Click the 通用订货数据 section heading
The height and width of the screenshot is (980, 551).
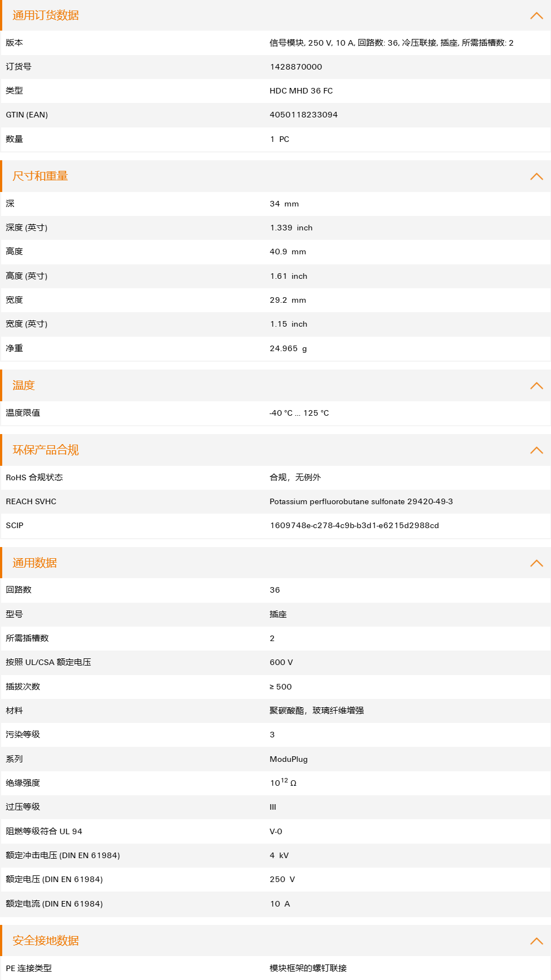click(46, 16)
